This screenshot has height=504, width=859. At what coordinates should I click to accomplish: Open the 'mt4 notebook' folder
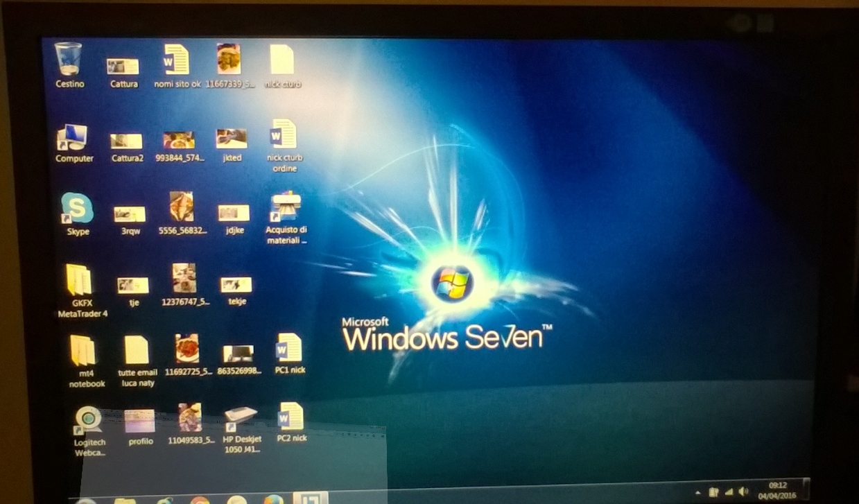click(84, 351)
